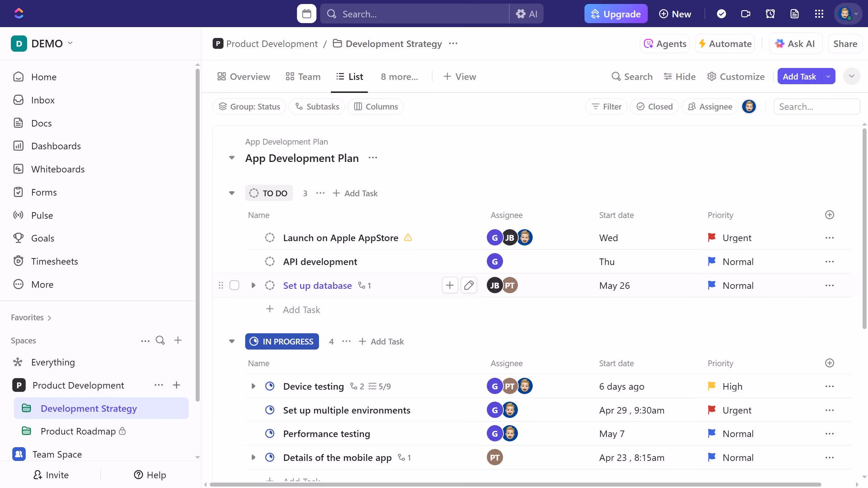Click the Upgrade button

point(616,14)
